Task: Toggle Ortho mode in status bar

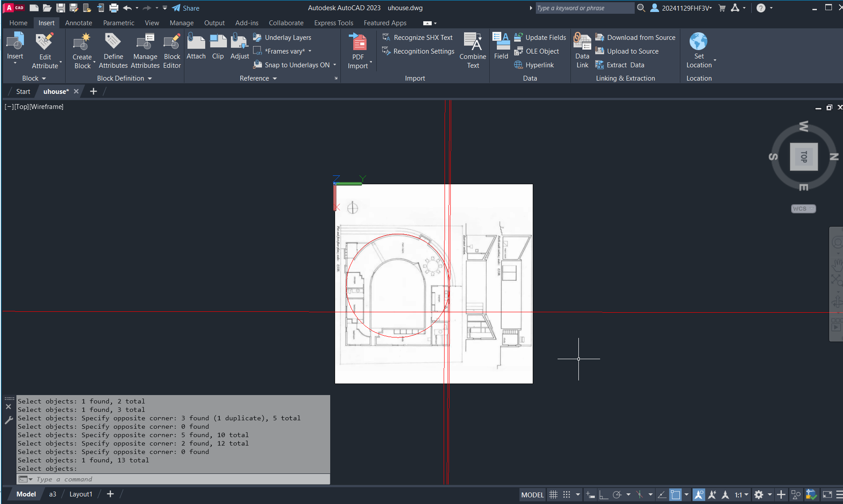Action: tap(603, 495)
